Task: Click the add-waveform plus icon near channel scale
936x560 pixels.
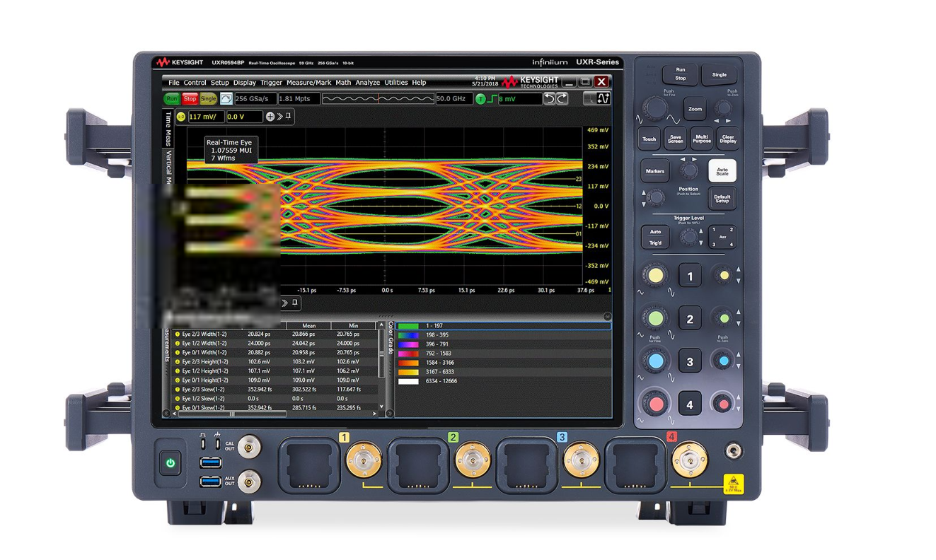Action: (x=270, y=117)
